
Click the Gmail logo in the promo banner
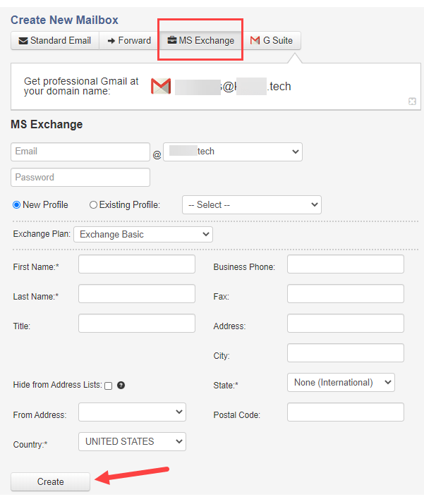click(161, 86)
